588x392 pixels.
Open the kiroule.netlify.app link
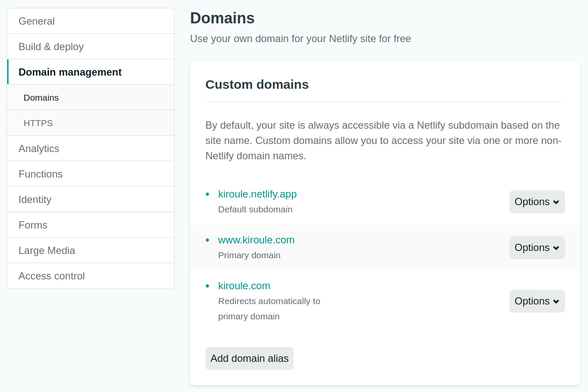pos(257,194)
